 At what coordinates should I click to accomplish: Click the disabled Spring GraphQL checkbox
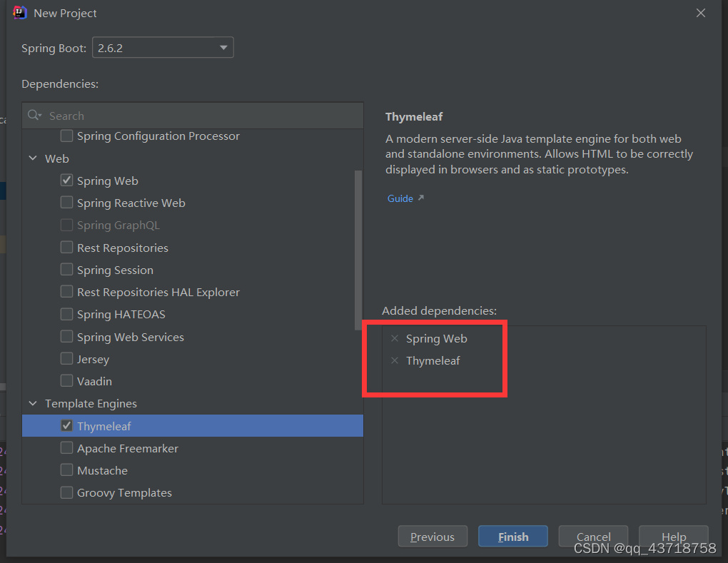pos(67,225)
